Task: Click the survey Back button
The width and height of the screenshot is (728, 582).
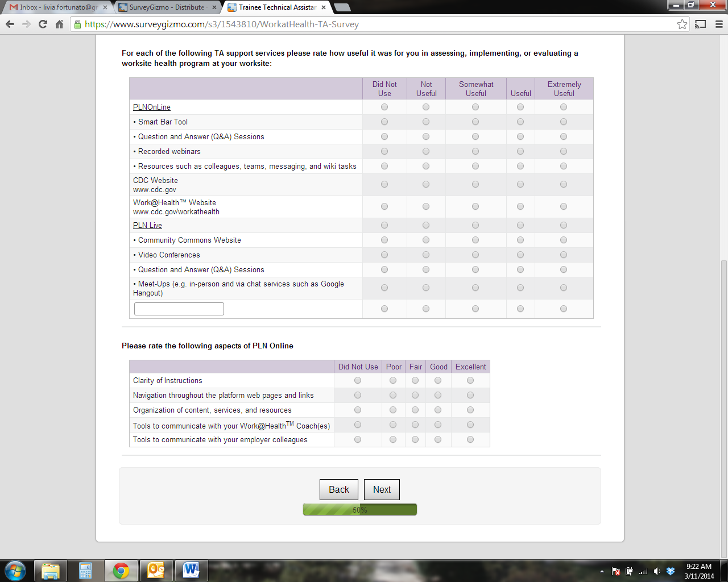Action: click(339, 489)
